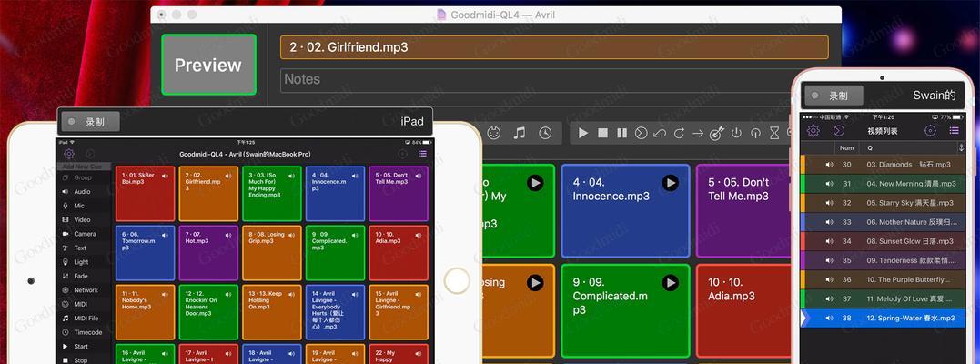980x364 pixels.
Task: Select the red '1 · 01. Sk8er Boi.mp3' cue tile
Action: 146,194
